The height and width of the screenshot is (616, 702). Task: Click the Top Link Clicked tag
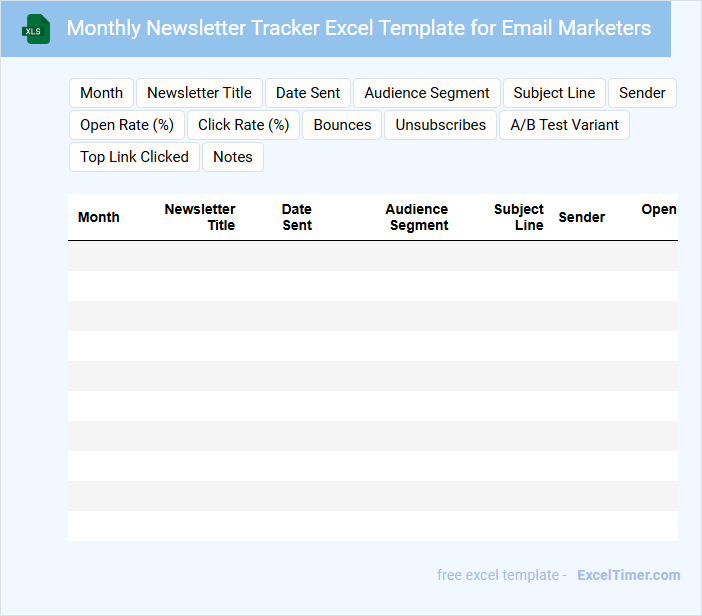pyautogui.click(x=134, y=157)
